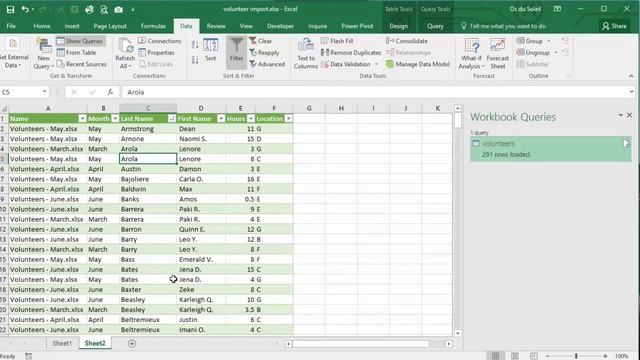Open the Query Tools Query tab
This screenshot has width=640, height=360.
pos(435,26)
